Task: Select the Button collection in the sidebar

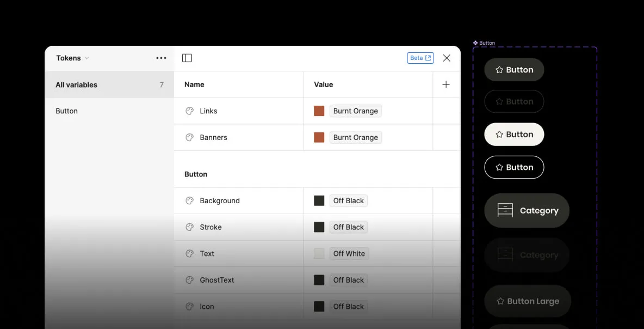Action: point(66,111)
